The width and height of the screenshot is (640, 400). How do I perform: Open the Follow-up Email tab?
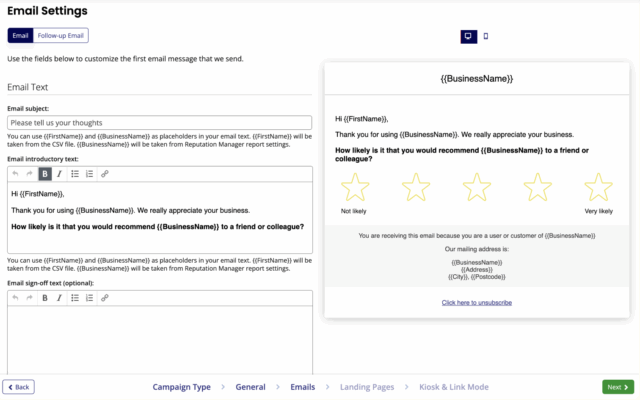point(60,36)
